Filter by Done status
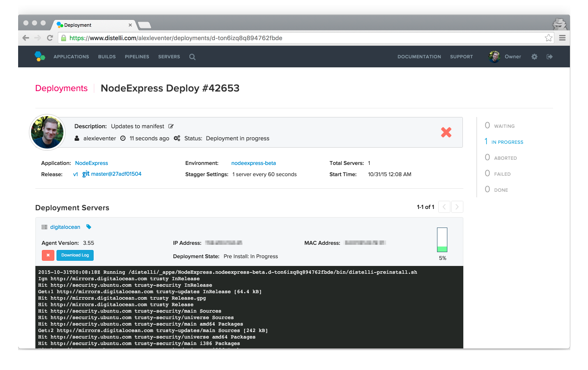 coord(497,190)
